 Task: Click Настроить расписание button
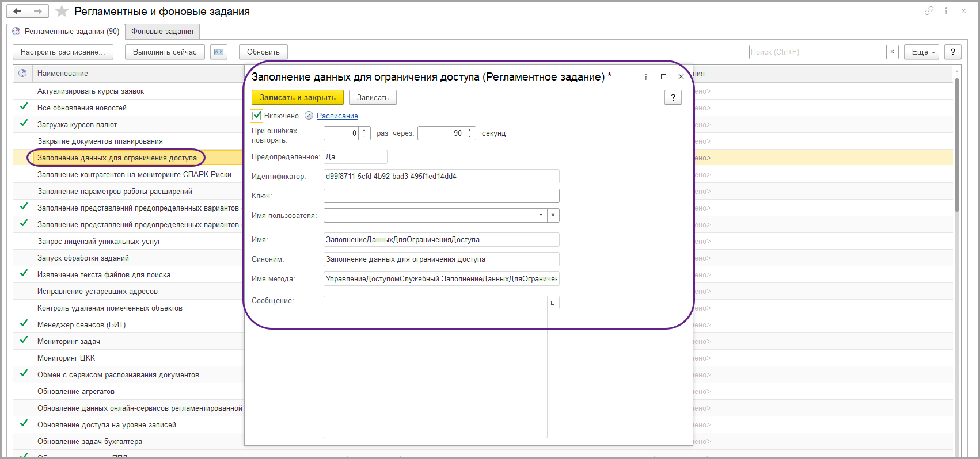(63, 52)
